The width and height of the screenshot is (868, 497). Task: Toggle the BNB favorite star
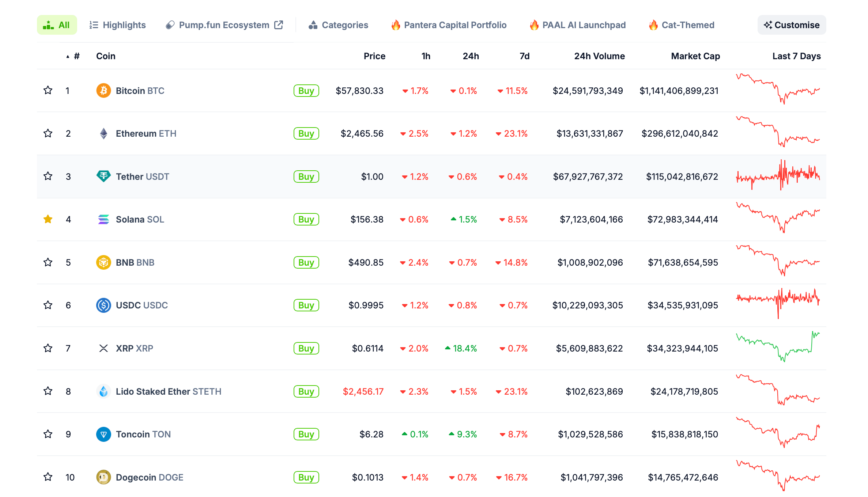pyautogui.click(x=48, y=262)
